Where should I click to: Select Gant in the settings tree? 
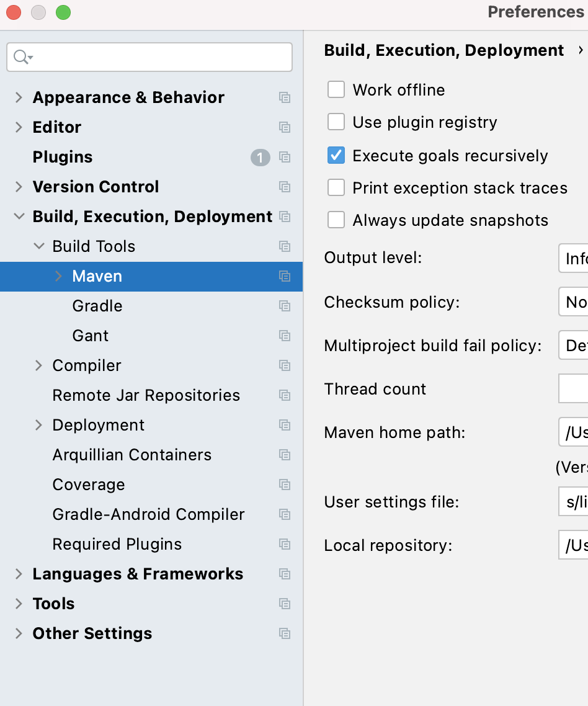tap(91, 336)
